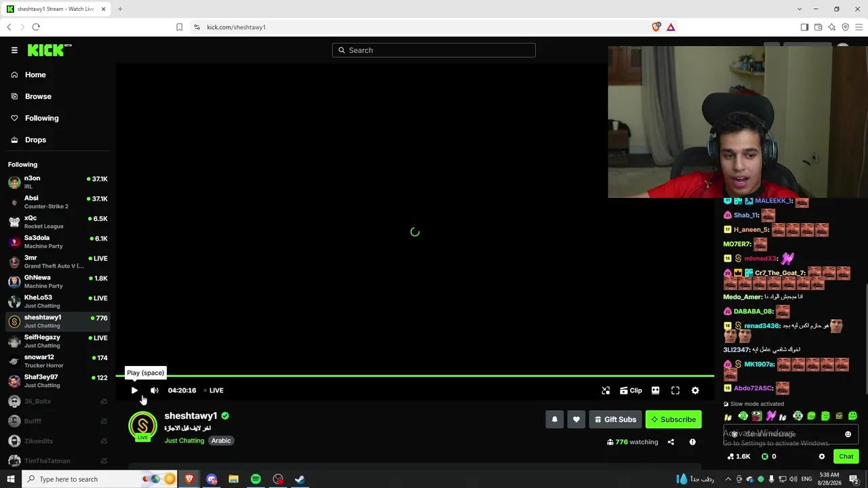868x488 pixels.
Task: Open a new browser tab
Action: click(x=120, y=9)
